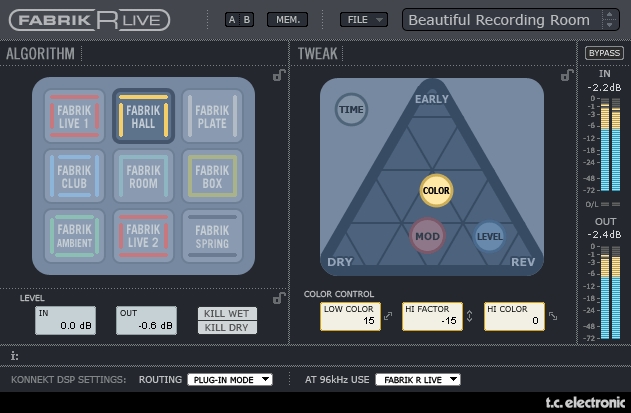Toggle the BYPASS button
631x413 pixels.
pyautogui.click(x=604, y=53)
